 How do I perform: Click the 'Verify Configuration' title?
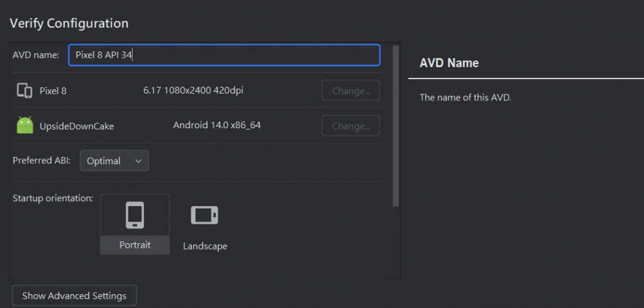(x=69, y=23)
